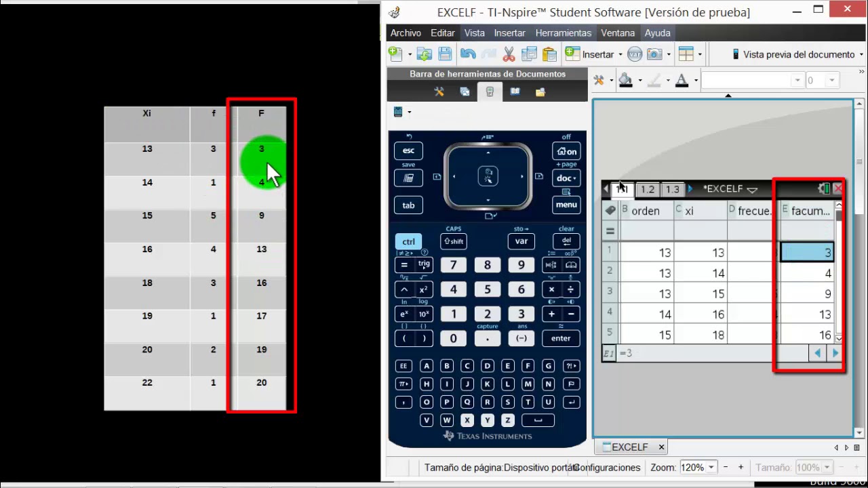
Task: Open the Page Sorter panel icon
Action: tap(465, 92)
